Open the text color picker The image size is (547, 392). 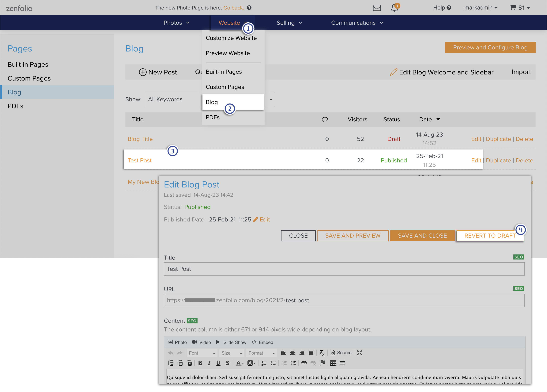pyautogui.click(x=240, y=363)
